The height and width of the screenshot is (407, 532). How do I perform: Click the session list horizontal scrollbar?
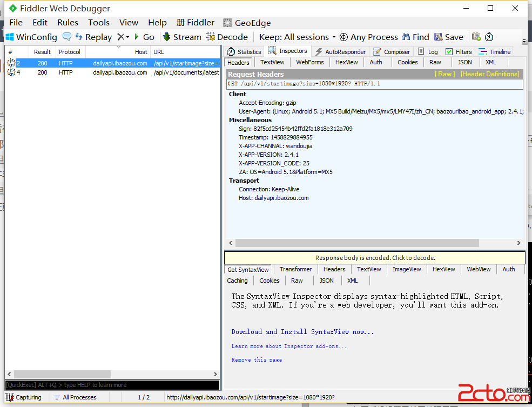(x=62, y=374)
